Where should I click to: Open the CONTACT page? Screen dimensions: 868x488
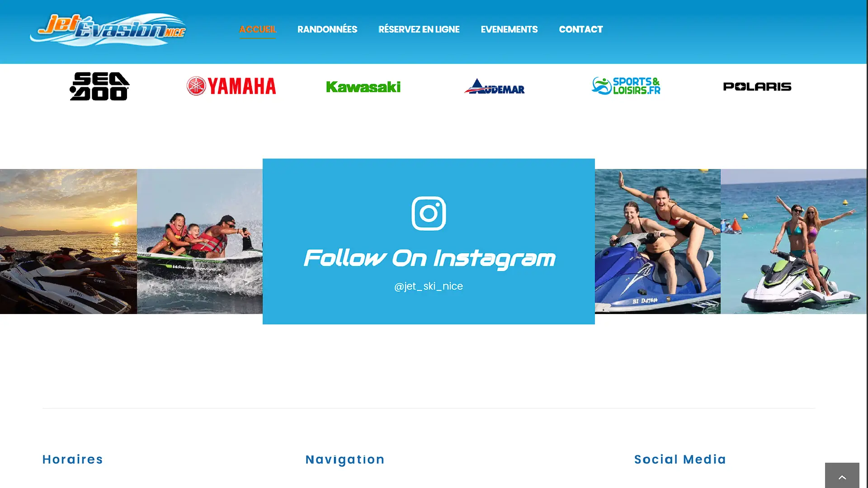(x=581, y=29)
